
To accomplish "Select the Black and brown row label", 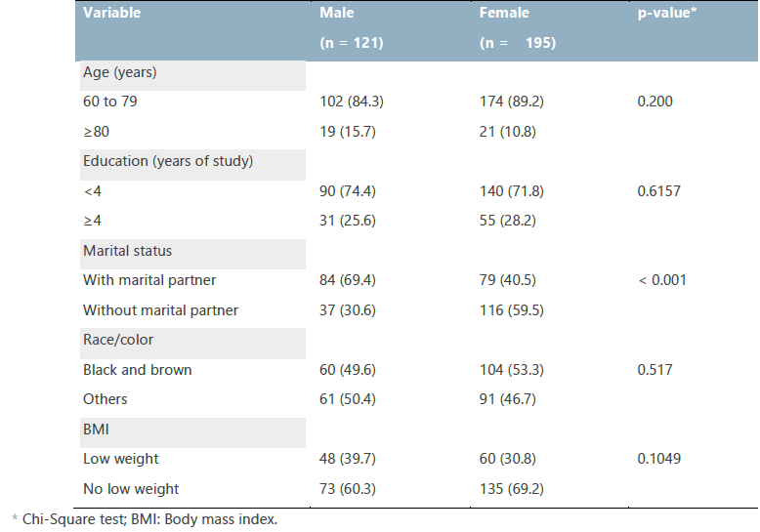I will [x=137, y=370].
